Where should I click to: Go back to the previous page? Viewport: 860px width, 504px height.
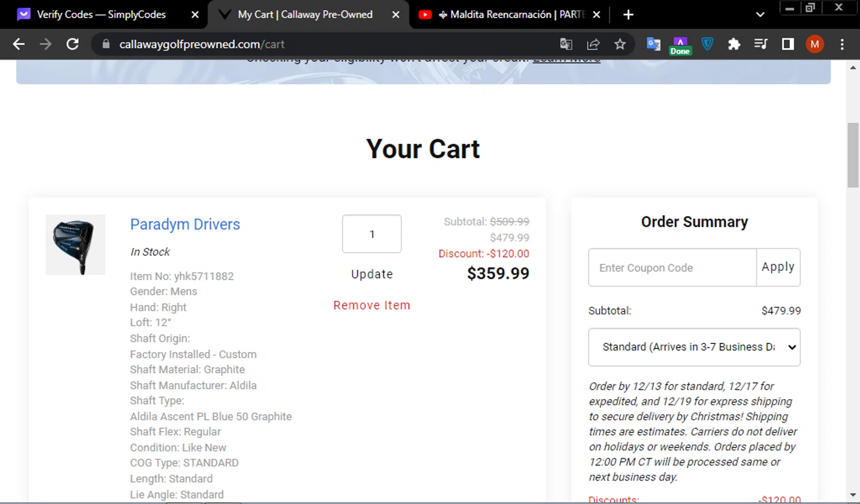pos(18,44)
